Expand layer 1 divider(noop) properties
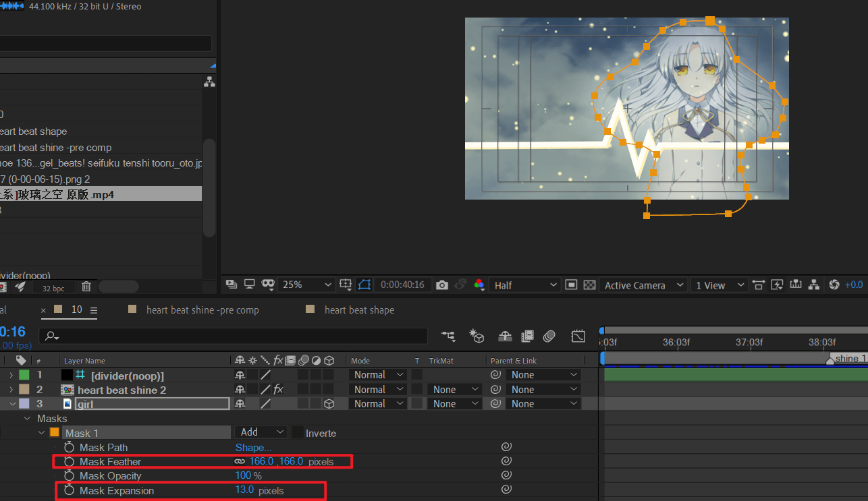This screenshot has height=501, width=868. coord(11,375)
